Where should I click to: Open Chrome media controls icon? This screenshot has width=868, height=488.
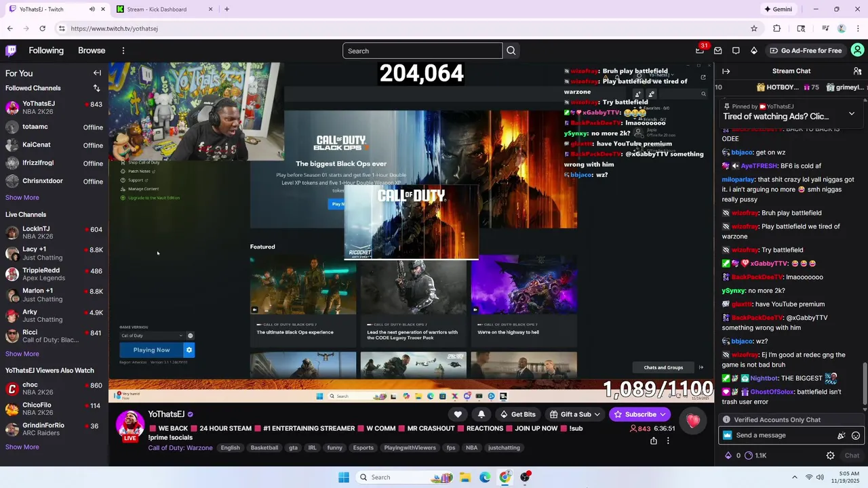825,28
